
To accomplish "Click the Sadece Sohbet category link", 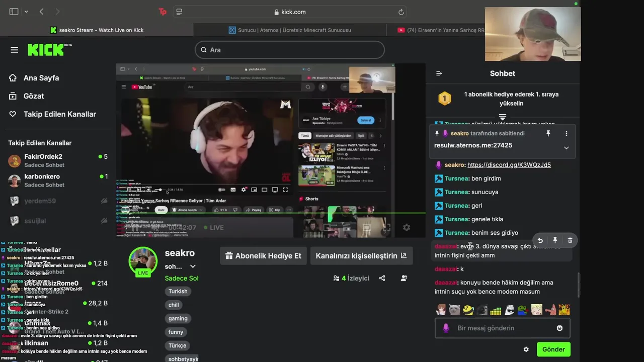I will click(x=182, y=278).
